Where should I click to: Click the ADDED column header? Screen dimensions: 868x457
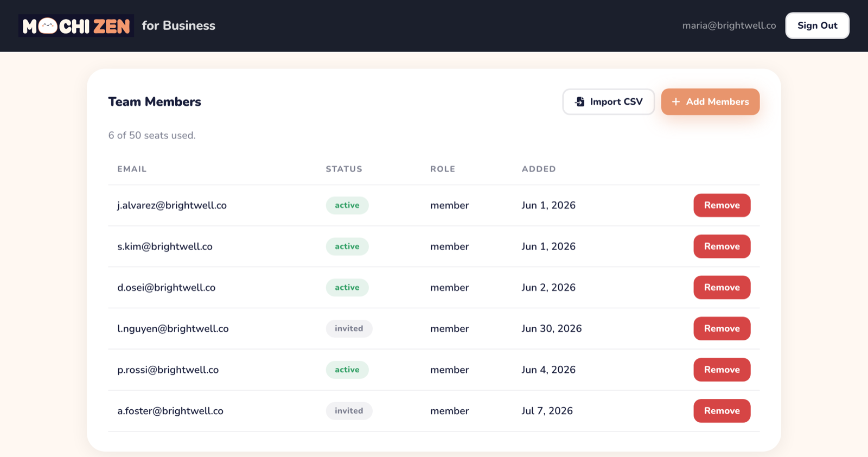pos(539,169)
